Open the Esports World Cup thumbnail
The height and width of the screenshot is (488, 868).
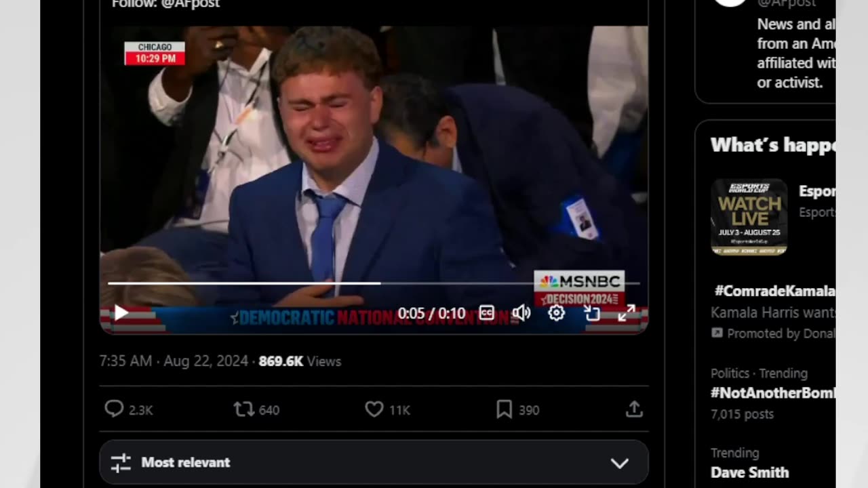tap(749, 217)
